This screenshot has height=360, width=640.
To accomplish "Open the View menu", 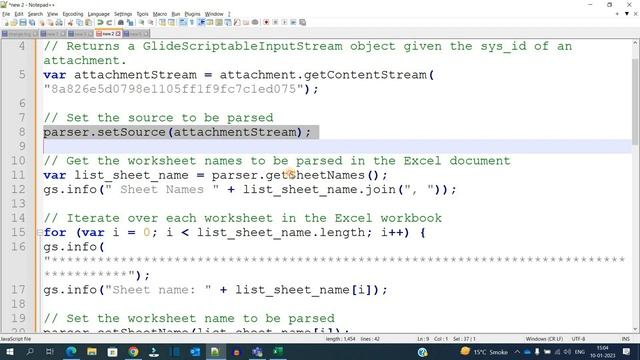I will pos(52,14).
